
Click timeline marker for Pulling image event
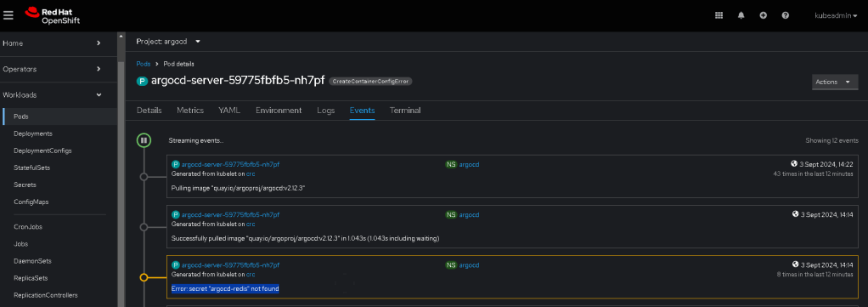click(x=144, y=177)
